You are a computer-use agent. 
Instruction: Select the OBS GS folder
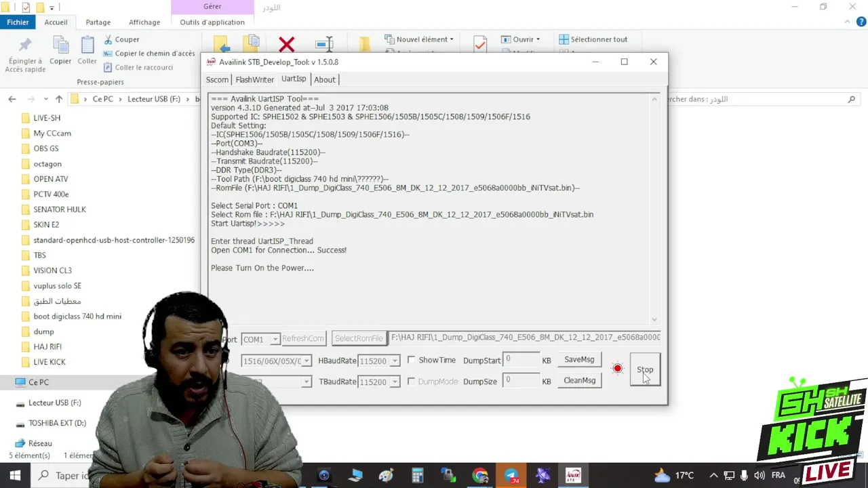(46, 148)
